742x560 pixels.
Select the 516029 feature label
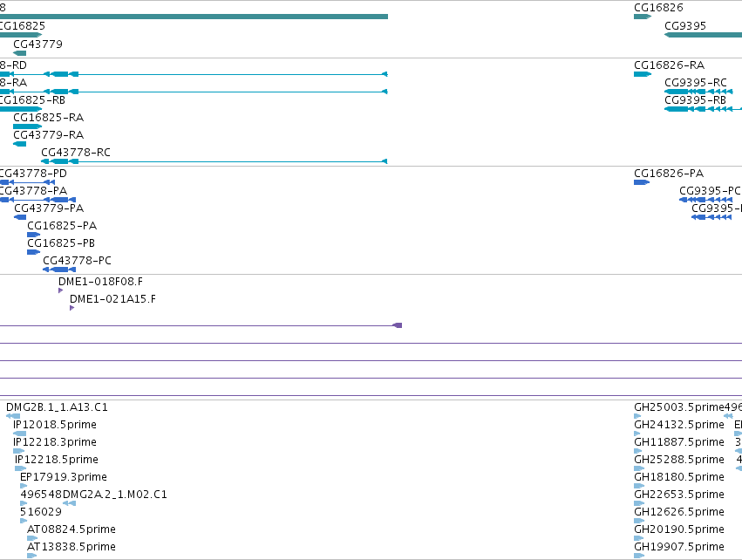pyautogui.click(x=41, y=512)
